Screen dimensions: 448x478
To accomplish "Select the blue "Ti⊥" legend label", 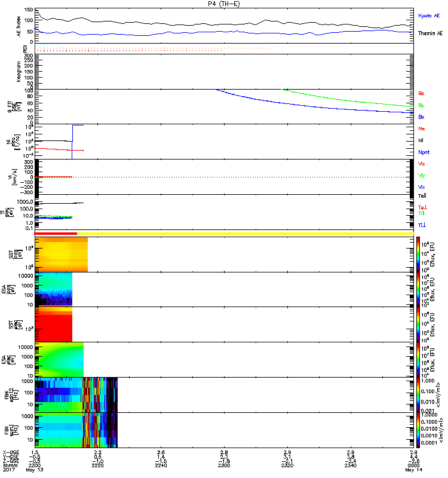I will (422, 225).
